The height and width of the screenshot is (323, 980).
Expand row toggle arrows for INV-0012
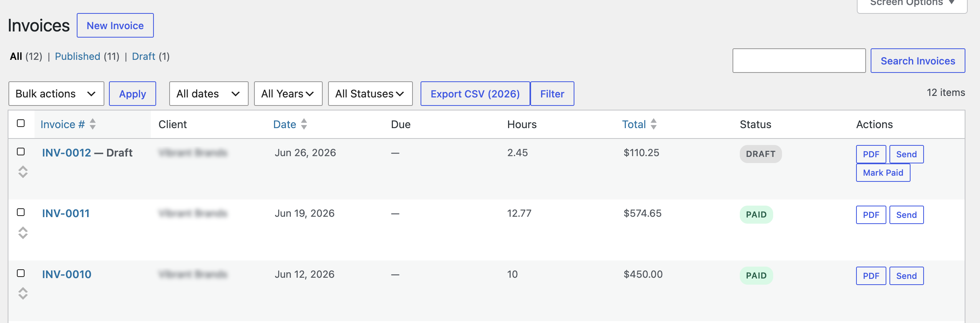tap(23, 172)
